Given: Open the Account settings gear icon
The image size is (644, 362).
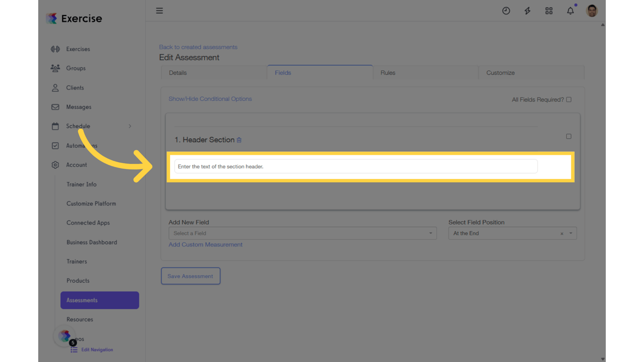Looking at the screenshot, I should click(56, 165).
